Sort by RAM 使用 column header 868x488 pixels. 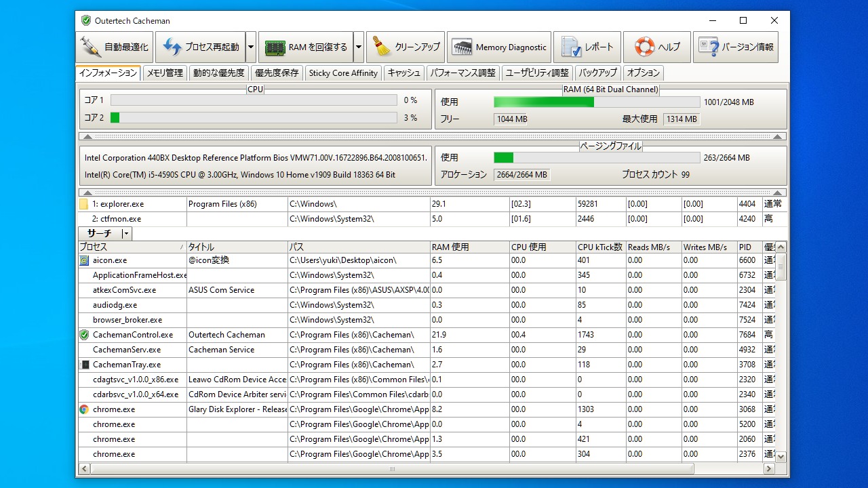coord(469,247)
